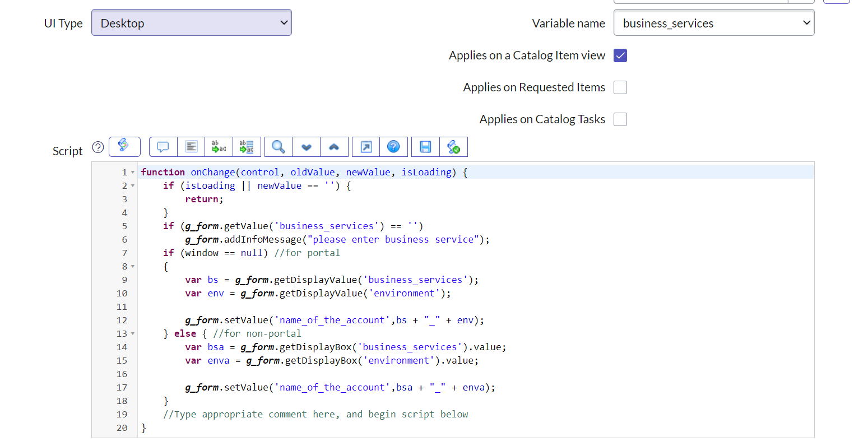
Task: Collapse the code block at line 2
Action: [x=133, y=186]
